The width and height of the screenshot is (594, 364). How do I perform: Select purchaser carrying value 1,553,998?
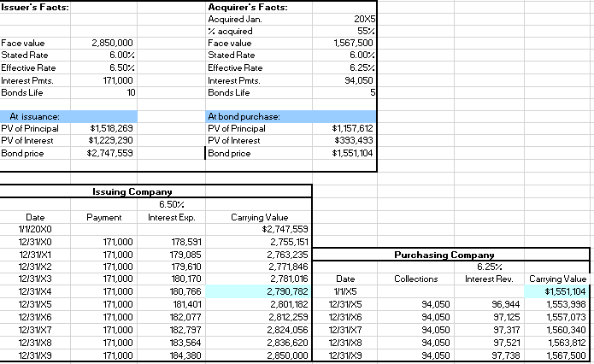tap(566, 304)
